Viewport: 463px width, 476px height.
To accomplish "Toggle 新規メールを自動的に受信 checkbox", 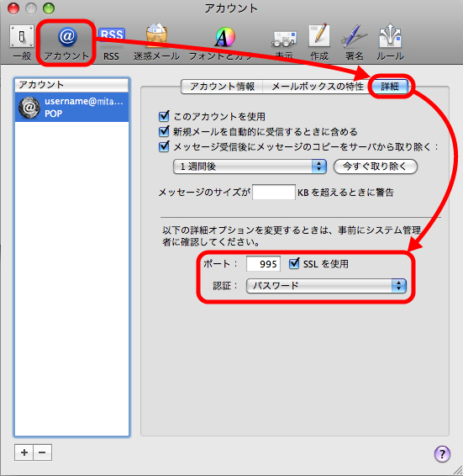I will (164, 131).
